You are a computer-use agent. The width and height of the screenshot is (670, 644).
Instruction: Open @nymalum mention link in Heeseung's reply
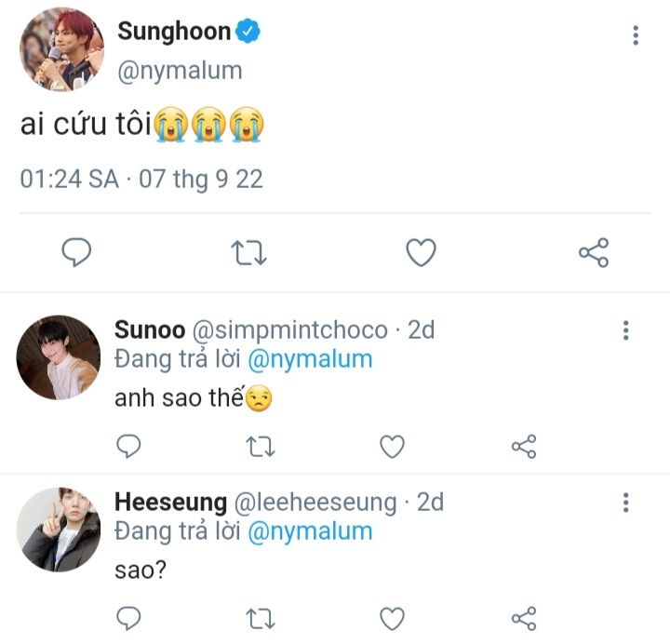(x=311, y=531)
